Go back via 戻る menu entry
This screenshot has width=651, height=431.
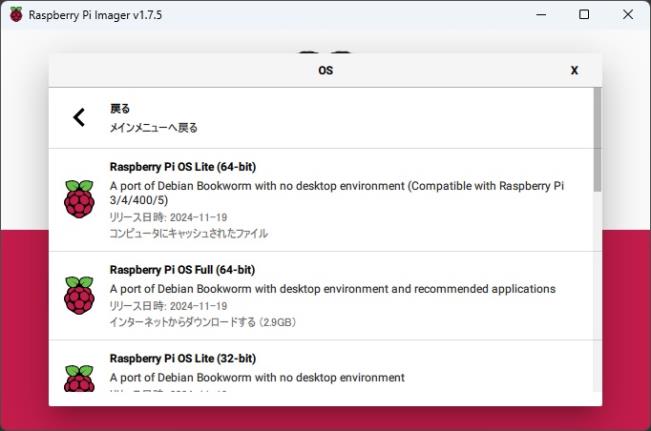(321, 118)
